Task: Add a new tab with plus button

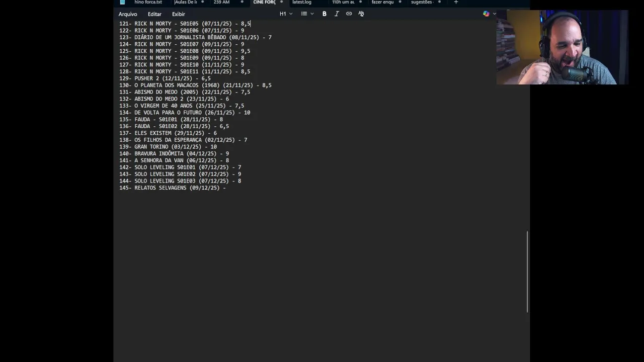Action: 456,3
